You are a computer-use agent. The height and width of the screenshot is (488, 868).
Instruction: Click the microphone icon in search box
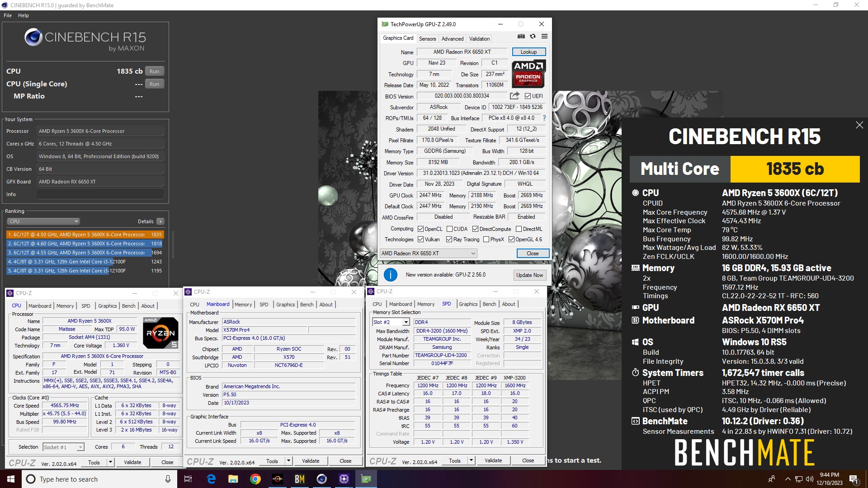[x=168, y=479]
